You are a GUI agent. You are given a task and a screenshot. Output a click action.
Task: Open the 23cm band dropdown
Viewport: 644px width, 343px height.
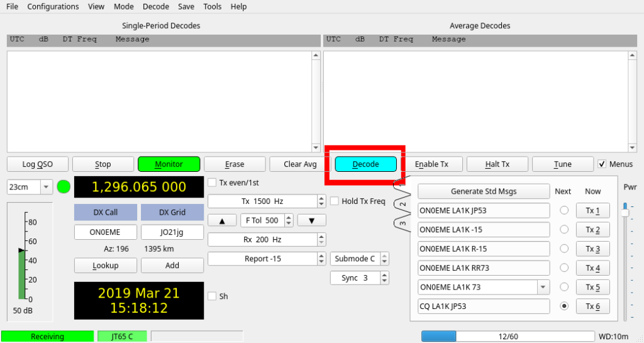pos(46,187)
